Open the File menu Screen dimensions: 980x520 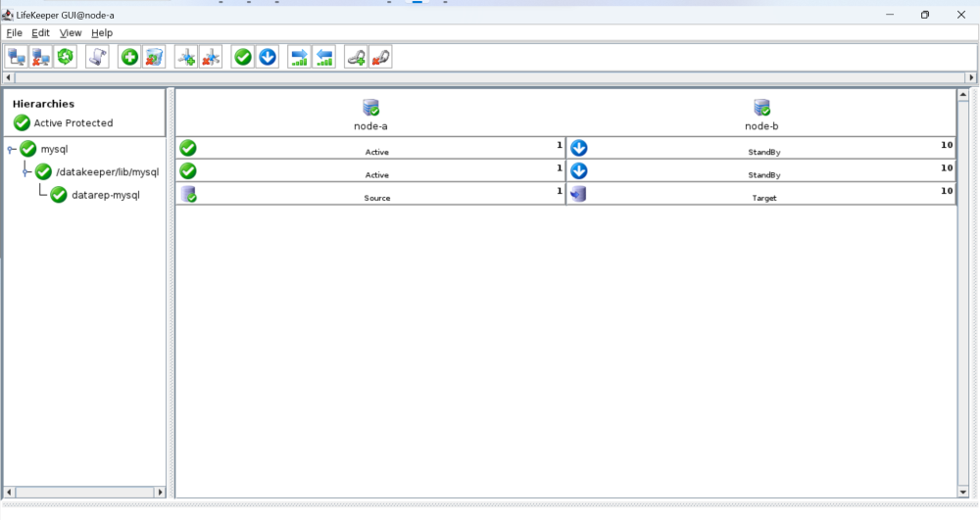(14, 33)
